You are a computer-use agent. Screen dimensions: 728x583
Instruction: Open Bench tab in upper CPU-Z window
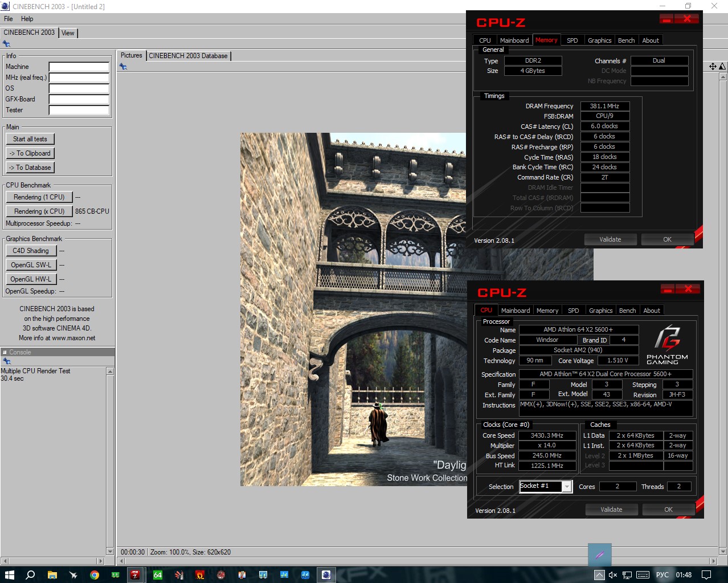627,40
